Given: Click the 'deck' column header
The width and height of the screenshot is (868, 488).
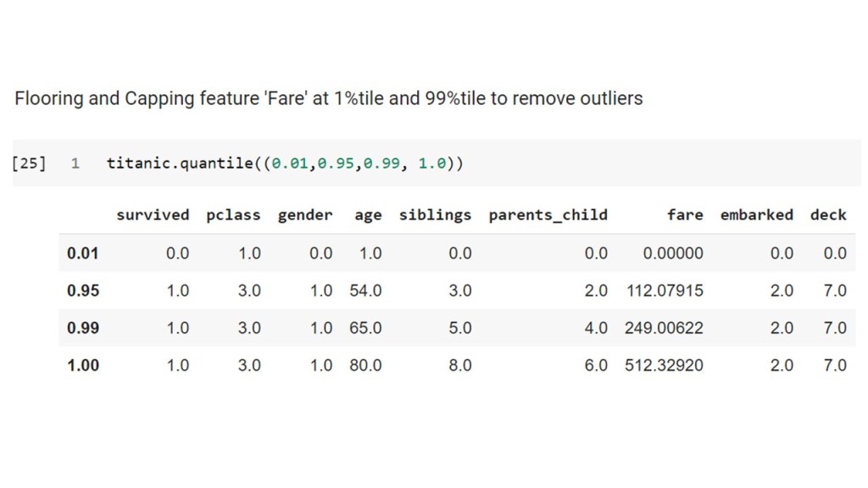Looking at the screenshot, I should pyautogui.click(x=828, y=215).
